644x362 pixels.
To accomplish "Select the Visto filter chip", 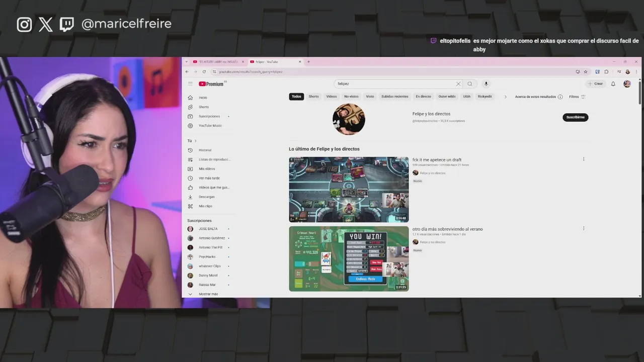I will (370, 97).
